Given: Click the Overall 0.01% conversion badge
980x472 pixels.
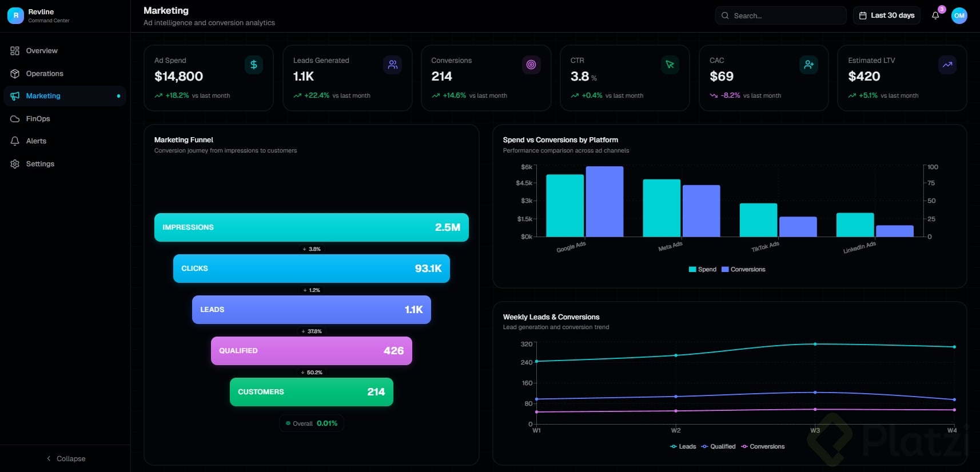Looking at the screenshot, I should click(312, 423).
